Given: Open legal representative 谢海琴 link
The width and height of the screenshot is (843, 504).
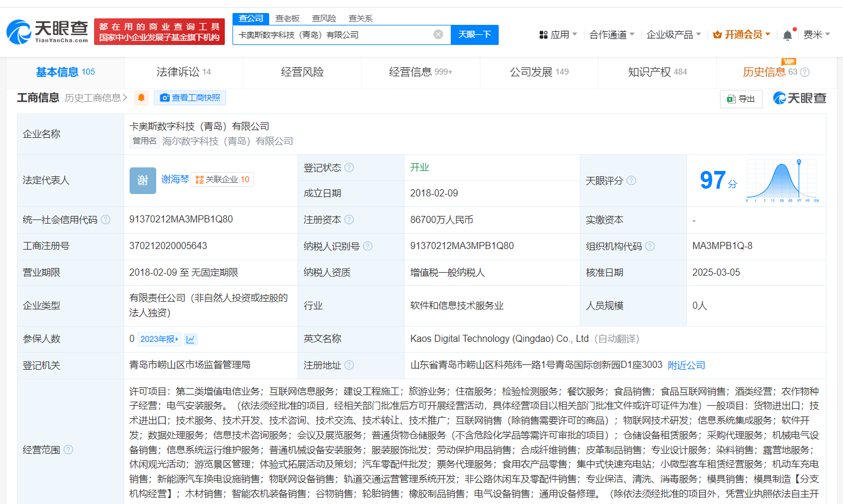Looking at the screenshot, I should (175, 179).
